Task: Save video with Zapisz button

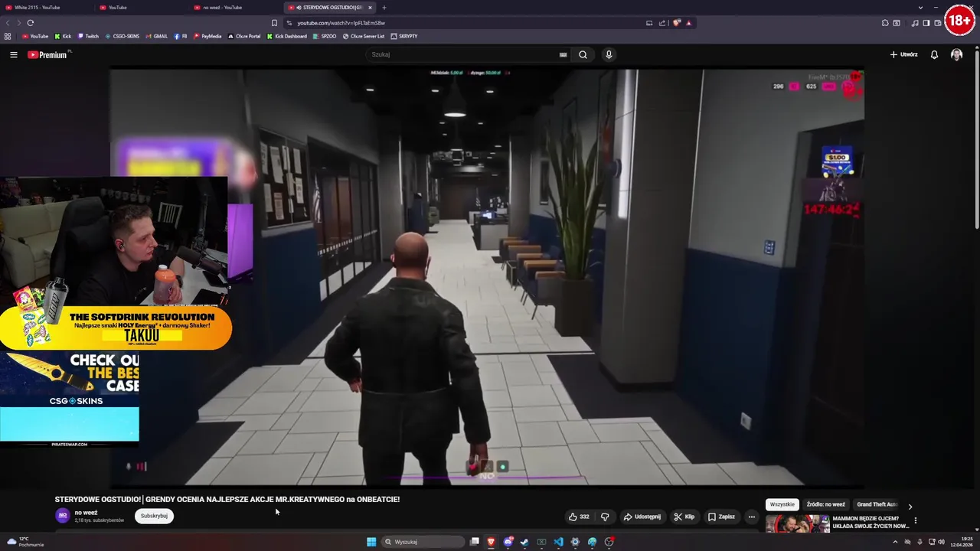Action: (721, 517)
